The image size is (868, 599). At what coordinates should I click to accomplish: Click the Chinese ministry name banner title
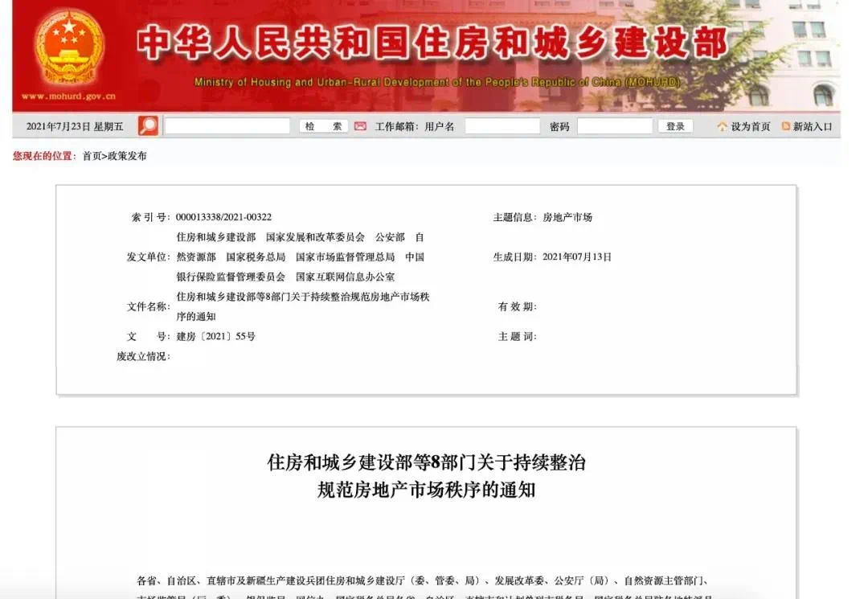431,43
